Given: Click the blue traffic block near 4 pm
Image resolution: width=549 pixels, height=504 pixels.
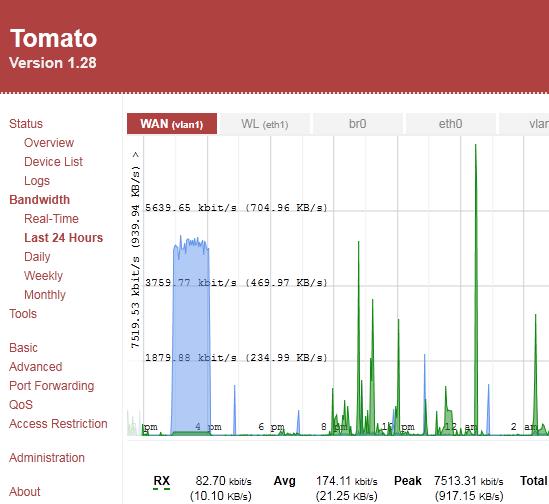Looking at the screenshot, I should pyautogui.click(x=191, y=336).
